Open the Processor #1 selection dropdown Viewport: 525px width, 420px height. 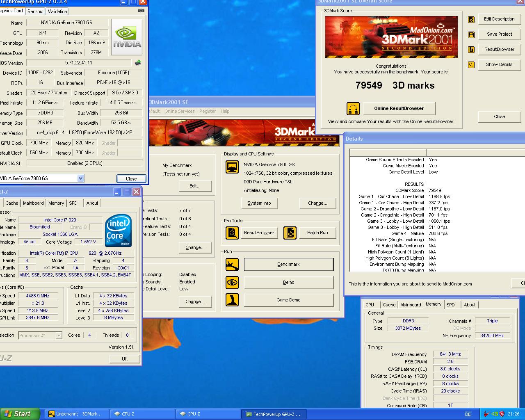tap(58, 336)
